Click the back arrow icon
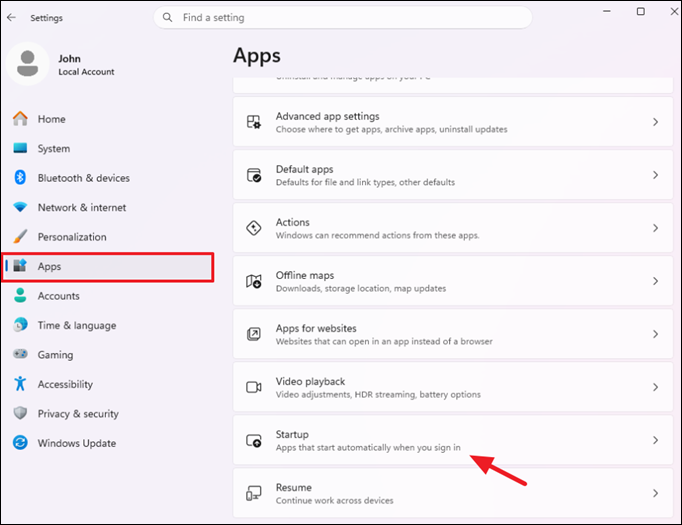 coord(11,17)
